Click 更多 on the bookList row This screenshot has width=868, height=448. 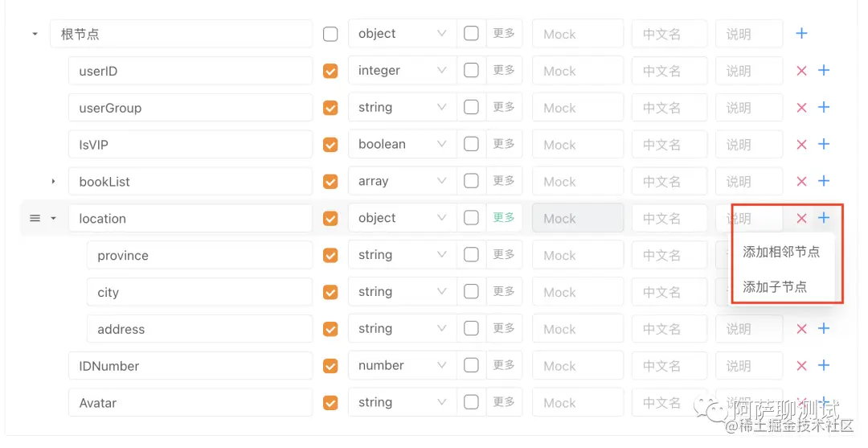coord(504,181)
